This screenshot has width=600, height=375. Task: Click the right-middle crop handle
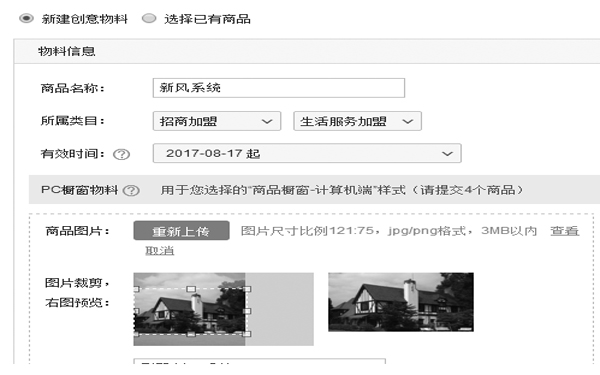click(x=247, y=311)
